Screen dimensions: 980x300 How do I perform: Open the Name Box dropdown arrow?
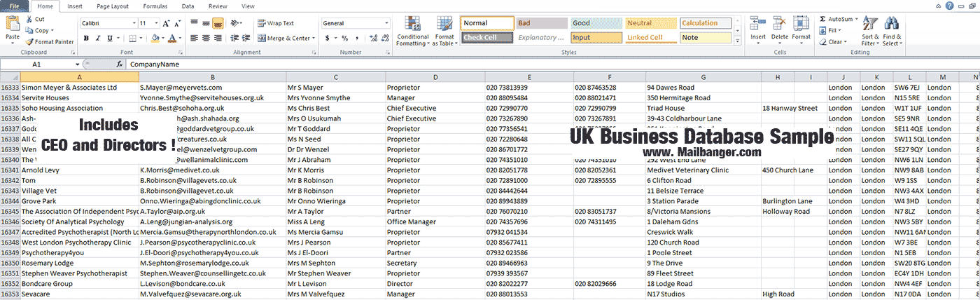pyautogui.click(x=77, y=64)
